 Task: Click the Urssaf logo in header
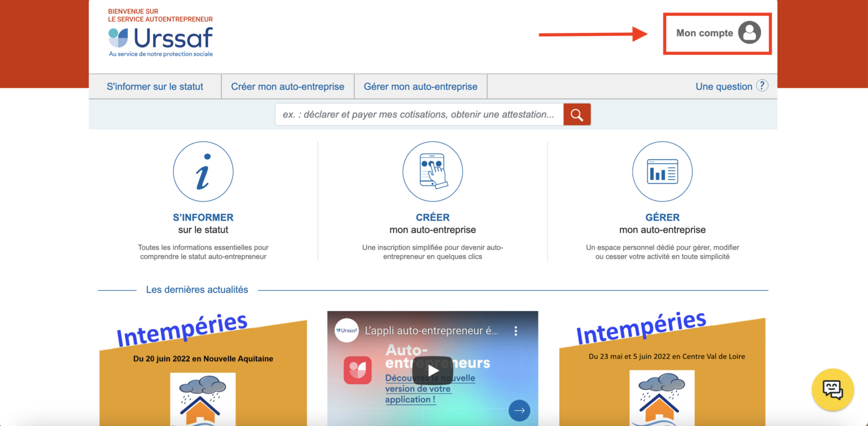point(161,38)
